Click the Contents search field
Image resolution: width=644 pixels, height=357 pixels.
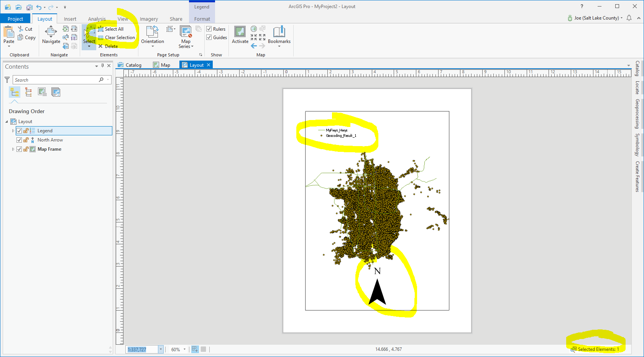56,80
